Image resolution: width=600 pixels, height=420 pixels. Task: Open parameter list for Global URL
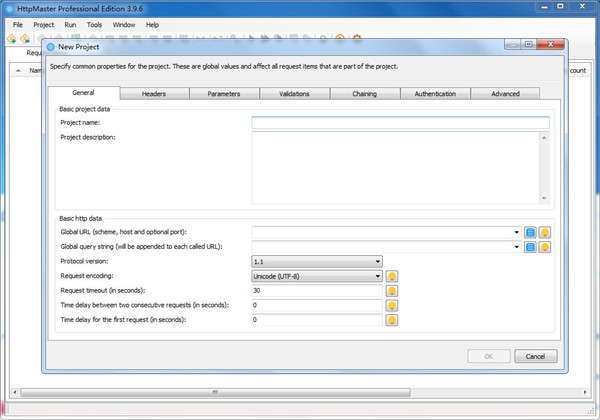pos(530,232)
